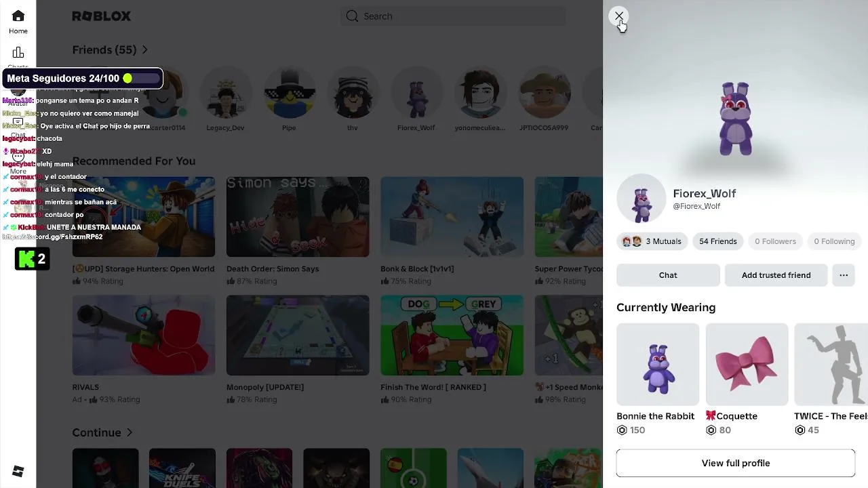This screenshot has height=488, width=868.
Task: Click the Fiorex_Wolf display name in panel
Action: [705, 193]
